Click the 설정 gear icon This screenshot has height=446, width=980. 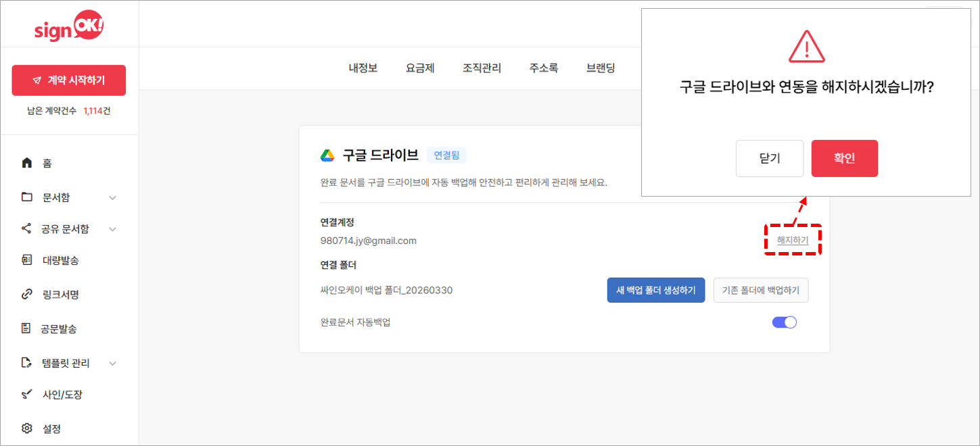click(x=27, y=428)
